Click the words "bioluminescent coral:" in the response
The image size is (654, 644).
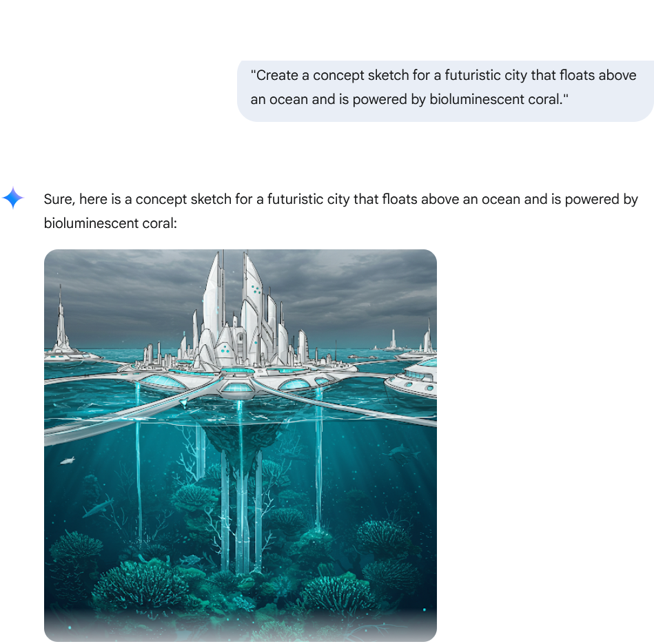(x=110, y=223)
